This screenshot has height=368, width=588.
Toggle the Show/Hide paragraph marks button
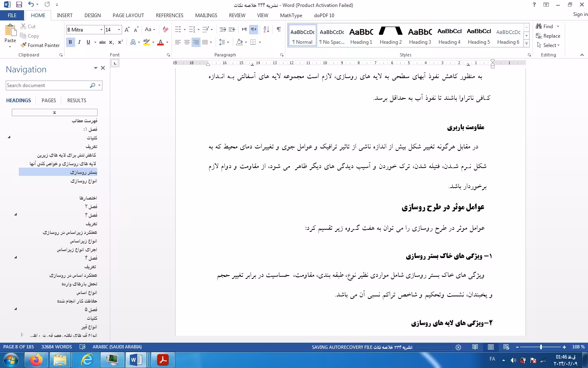pos(278,29)
